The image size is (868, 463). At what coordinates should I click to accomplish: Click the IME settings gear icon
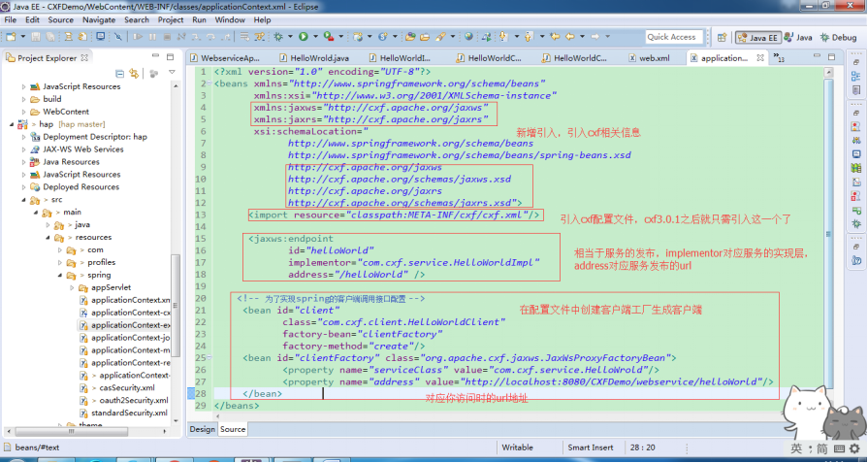tap(854, 449)
